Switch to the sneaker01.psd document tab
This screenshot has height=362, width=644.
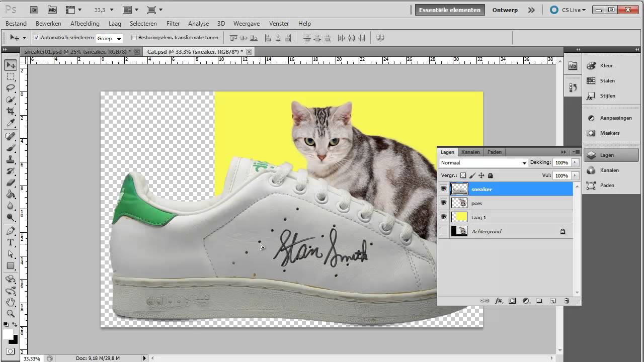pos(77,52)
